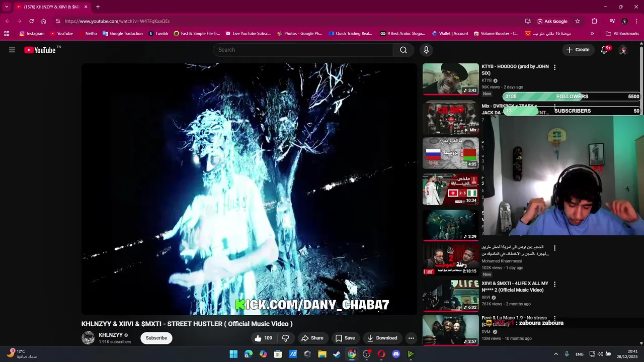Open Google Traduction bookmark
This screenshot has height=362, width=644.
pos(123,34)
